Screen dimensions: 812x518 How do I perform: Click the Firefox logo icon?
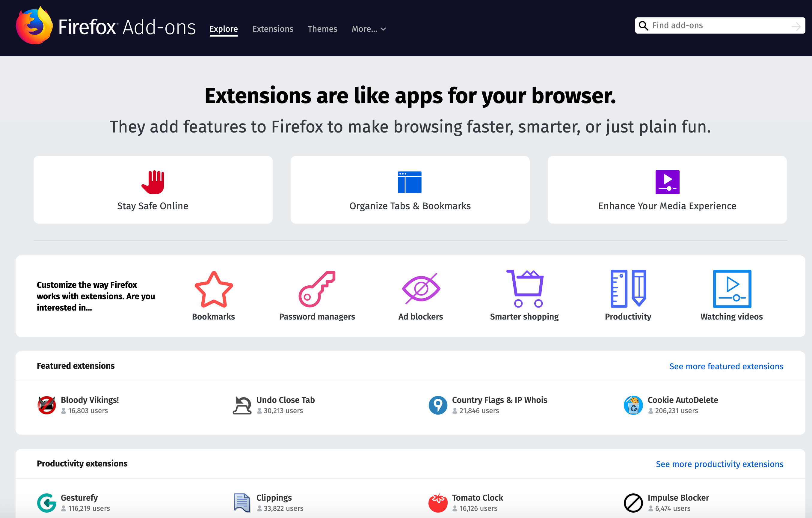pyautogui.click(x=34, y=26)
